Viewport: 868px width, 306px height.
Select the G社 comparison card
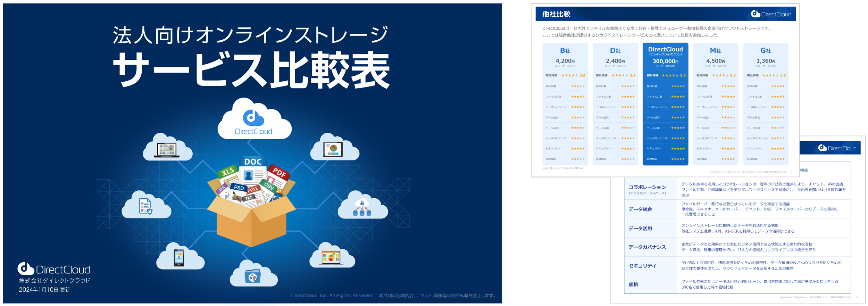[766, 104]
